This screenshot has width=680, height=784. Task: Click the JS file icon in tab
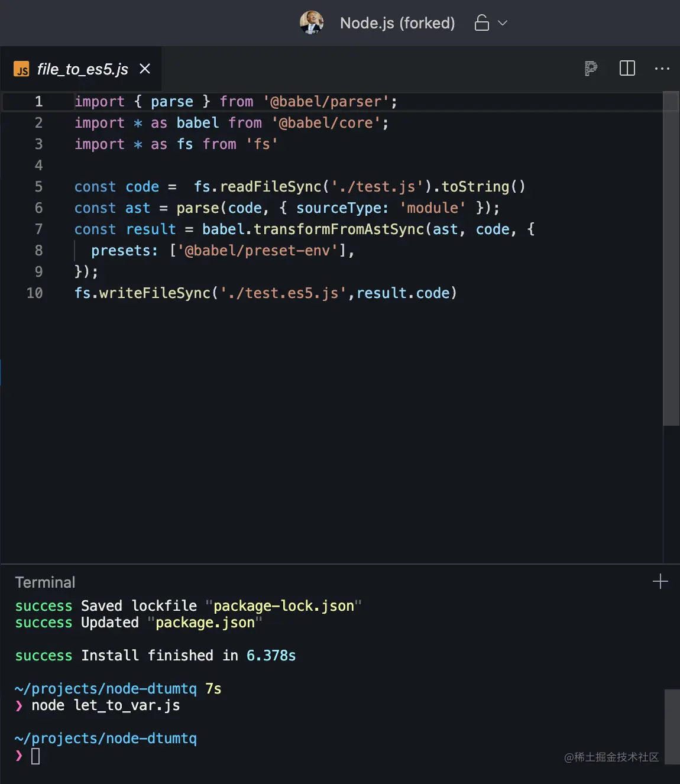[x=21, y=69]
